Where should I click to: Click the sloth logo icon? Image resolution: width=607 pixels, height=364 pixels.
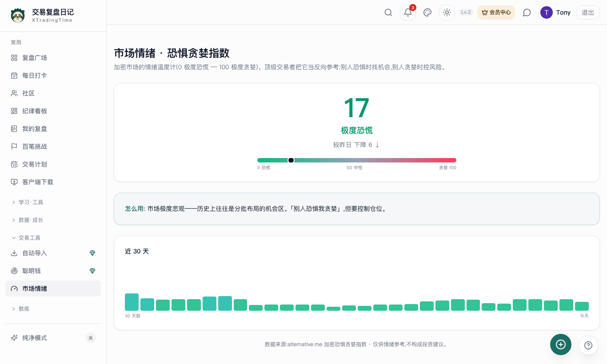coord(18,16)
